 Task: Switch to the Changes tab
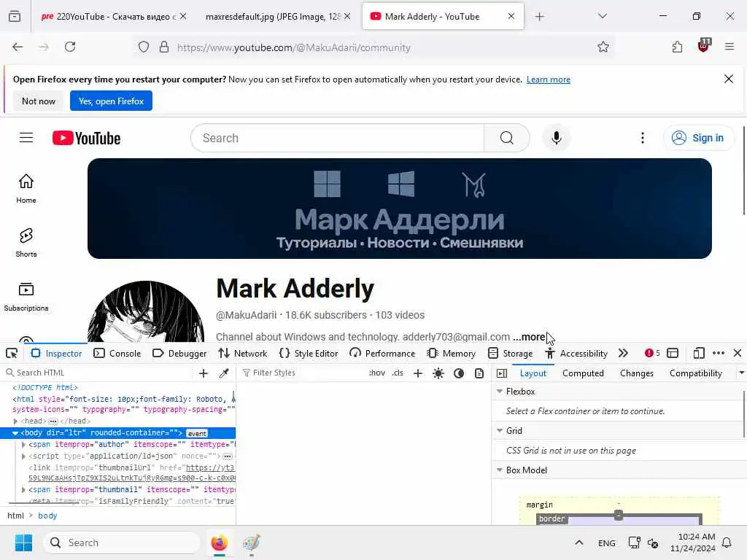tap(636, 373)
